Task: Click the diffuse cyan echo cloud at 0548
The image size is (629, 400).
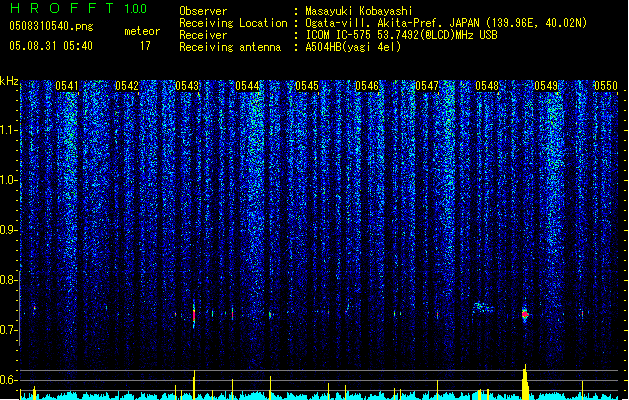Action: (483, 308)
